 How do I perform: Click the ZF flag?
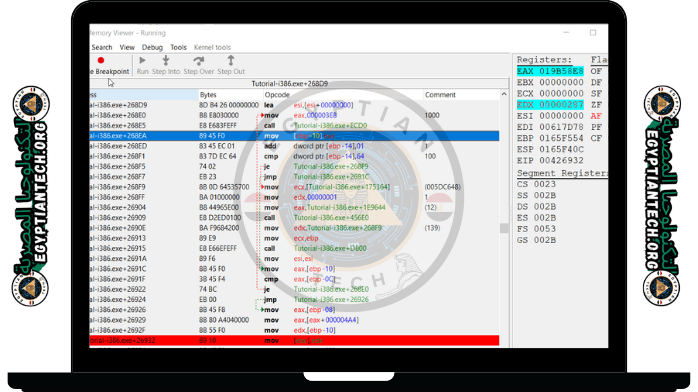tap(596, 105)
